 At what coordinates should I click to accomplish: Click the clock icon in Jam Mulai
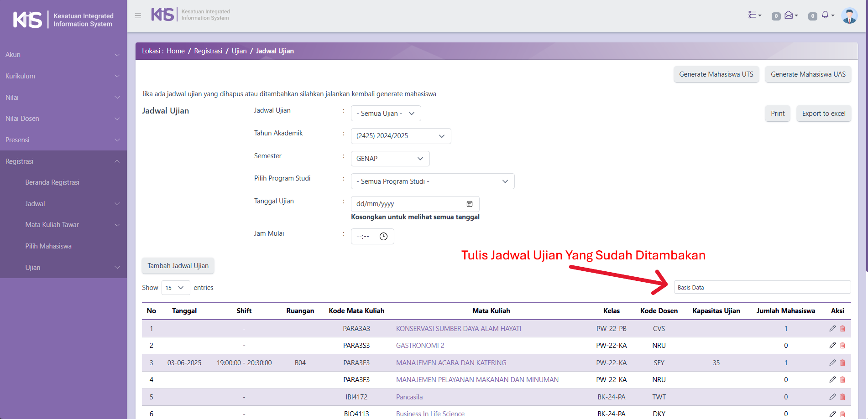tap(383, 236)
